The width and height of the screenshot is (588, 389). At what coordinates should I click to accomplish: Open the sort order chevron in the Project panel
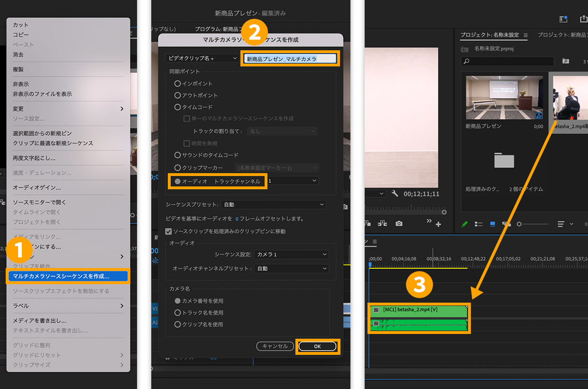571,224
